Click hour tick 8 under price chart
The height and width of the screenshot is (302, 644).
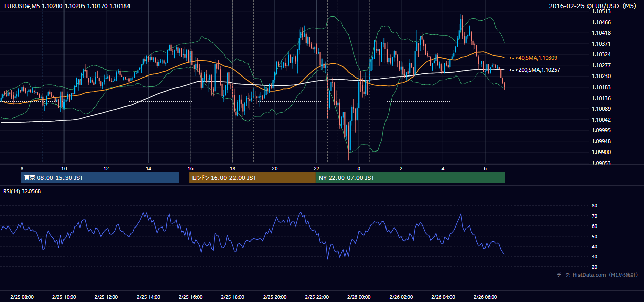[x=22, y=168]
